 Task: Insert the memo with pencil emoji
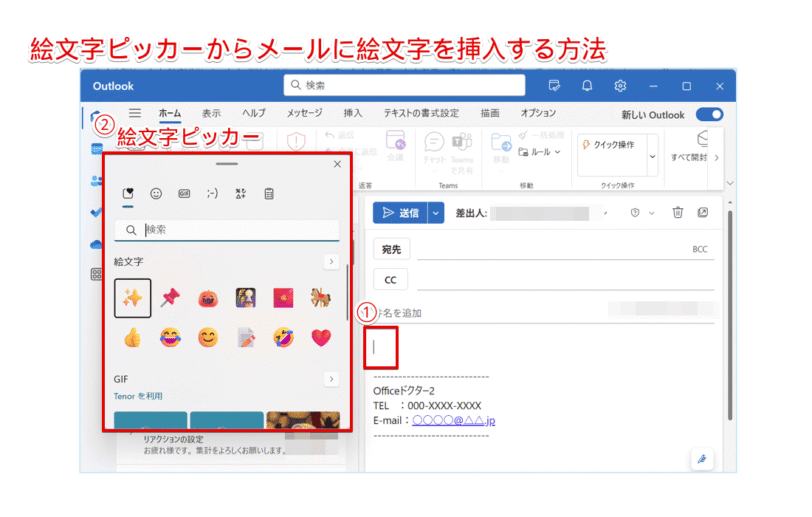click(246, 338)
